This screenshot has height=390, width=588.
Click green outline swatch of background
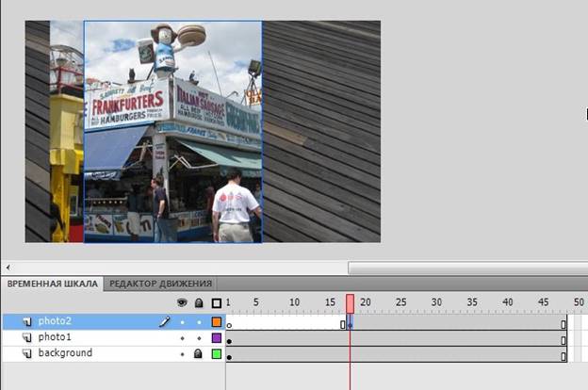pyautogui.click(x=217, y=353)
